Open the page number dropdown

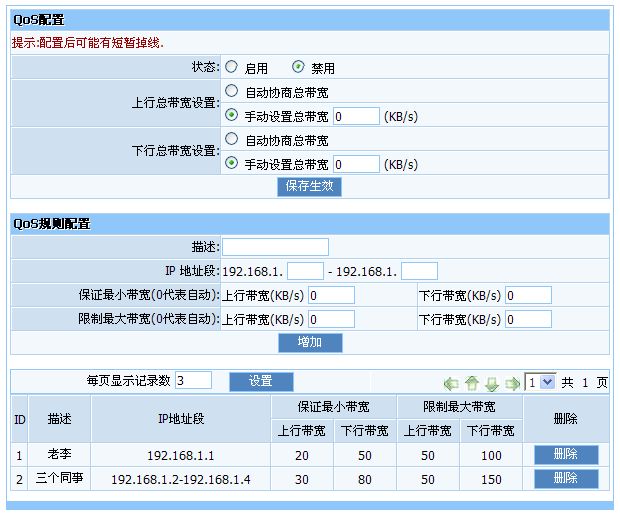[540, 382]
